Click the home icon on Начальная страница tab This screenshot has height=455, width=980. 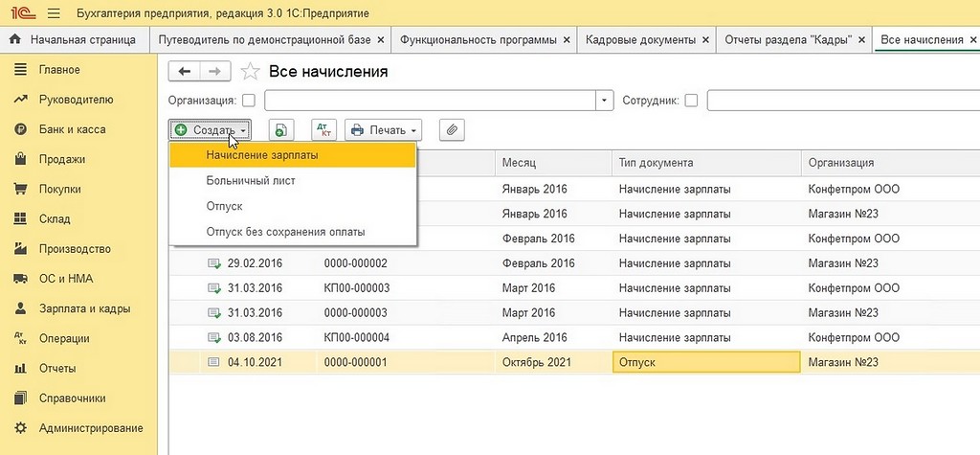[x=15, y=40]
